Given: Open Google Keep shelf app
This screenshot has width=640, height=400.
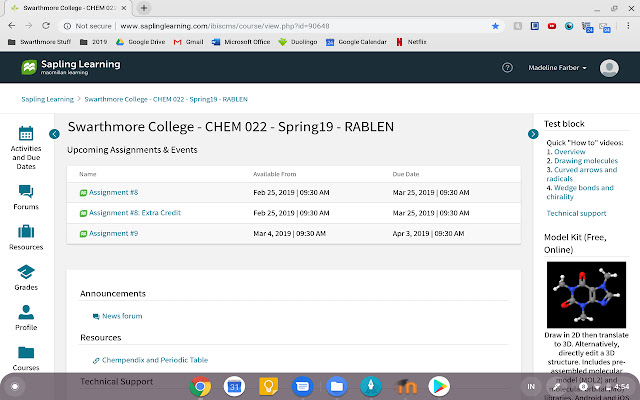Looking at the screenshot, I should coord(268,386).
